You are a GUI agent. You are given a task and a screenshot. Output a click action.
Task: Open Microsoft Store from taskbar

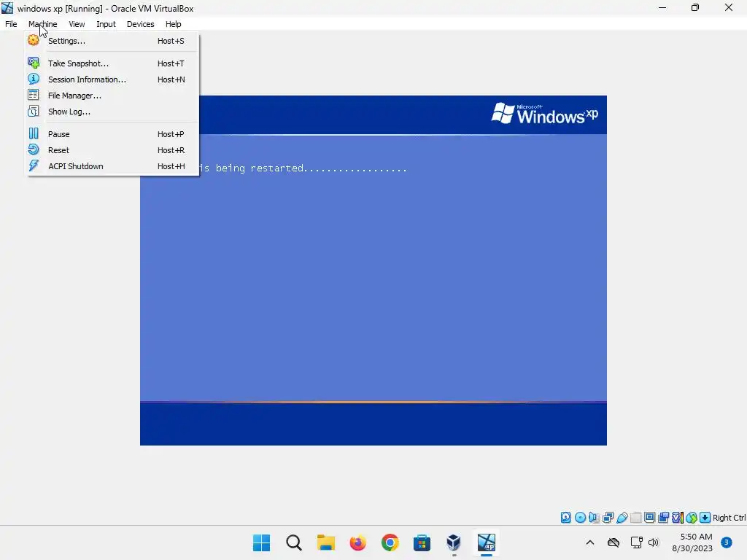pos(422,542)
